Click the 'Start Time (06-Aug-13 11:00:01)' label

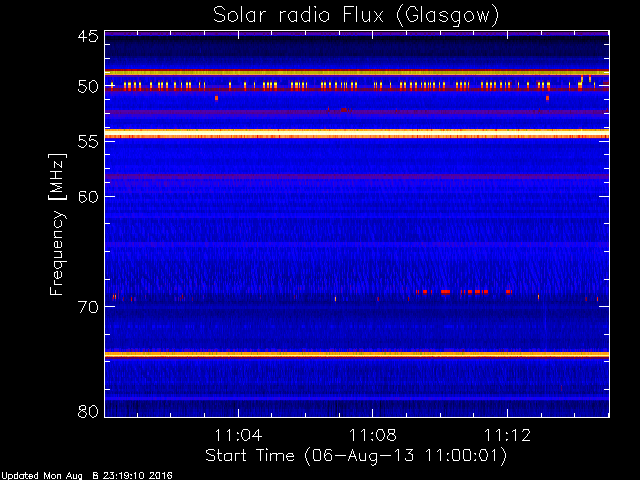pos(356,456)
